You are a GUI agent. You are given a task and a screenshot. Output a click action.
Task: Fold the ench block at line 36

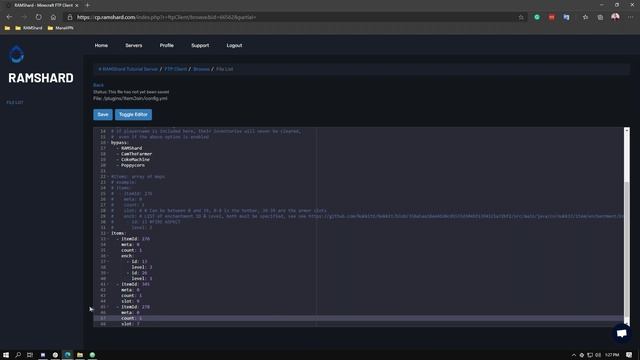click(x=108, y=256)
